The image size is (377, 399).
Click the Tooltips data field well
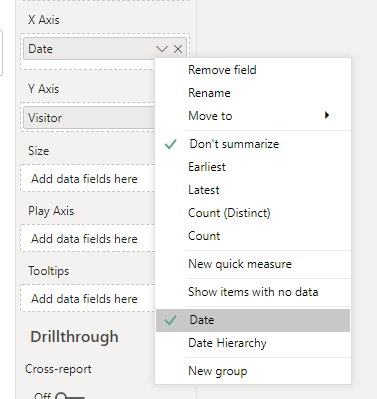pyautogui.click(x=88, y=298)
